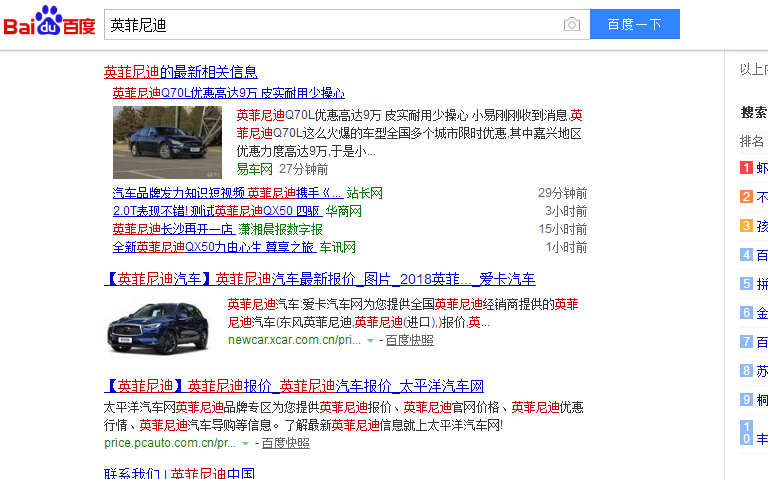768x479 pixels.
Task: Click the 百度一下 search button
Action: pyautogui.click(x=635, y=24)
